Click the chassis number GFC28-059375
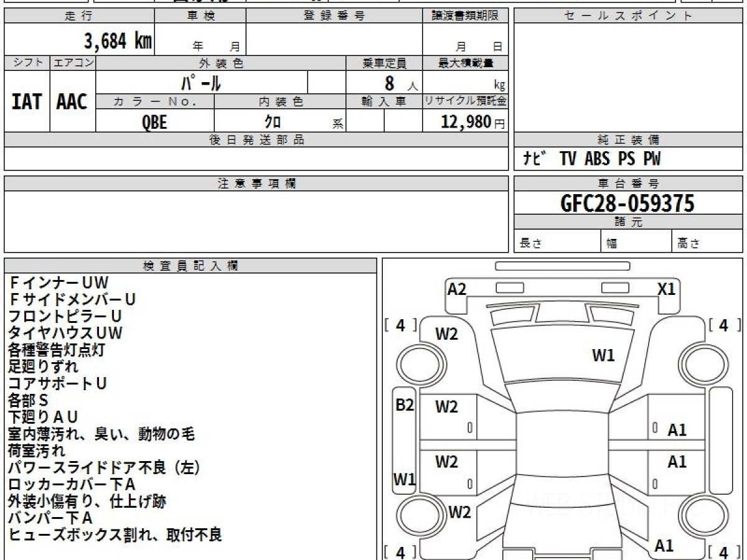Screen dimensions: 747x560 coord(627,203)
